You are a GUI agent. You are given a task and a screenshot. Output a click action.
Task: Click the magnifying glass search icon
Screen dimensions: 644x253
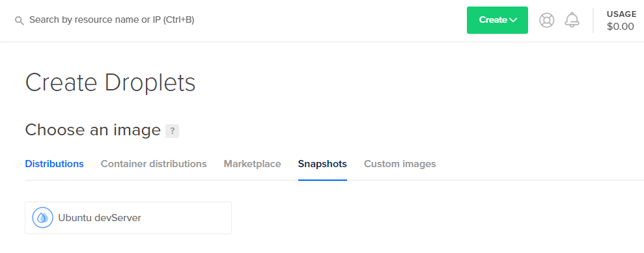(20, 21)
